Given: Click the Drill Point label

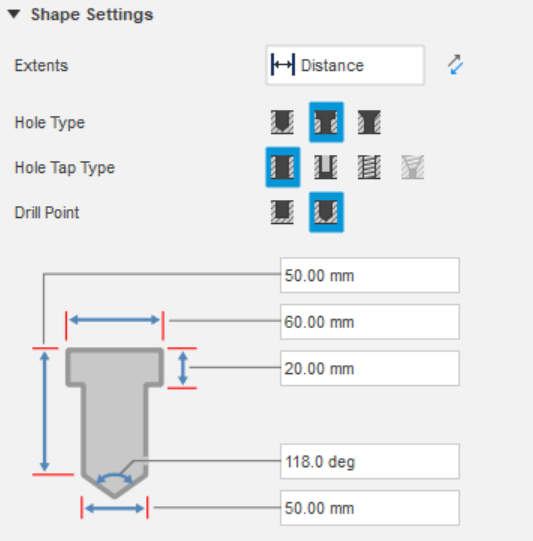Looking at the screenshot, I should pyautogui.click(x=47, y=213).
